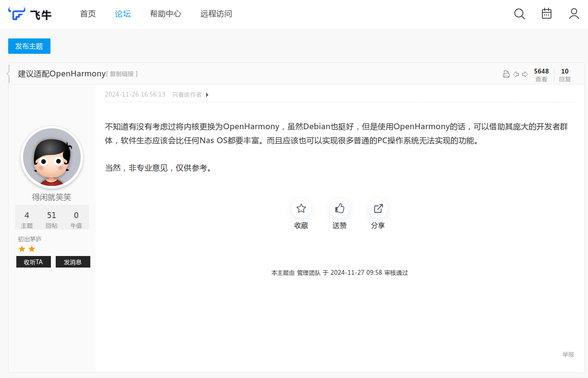Open 帮助中心 in navigation
The width and height of the screenshot is (588, 378).
click(x=166, y=14)
